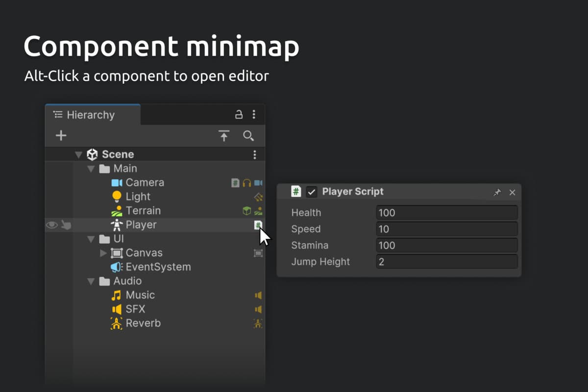The width and height of the screenshot is (588, 392).
Task: Click the audio listener headphones icon on Camera row
Action: 246,183
